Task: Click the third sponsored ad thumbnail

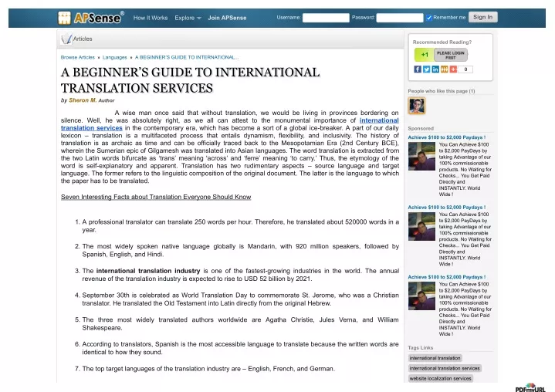Action: pyautogui.click(x=421, y=296)
